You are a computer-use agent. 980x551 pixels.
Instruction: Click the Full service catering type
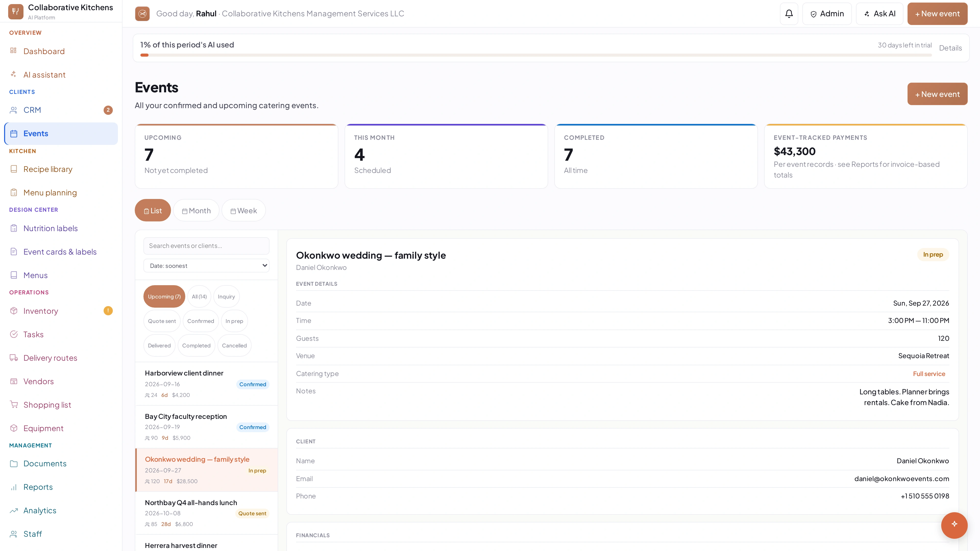[929, 374]
